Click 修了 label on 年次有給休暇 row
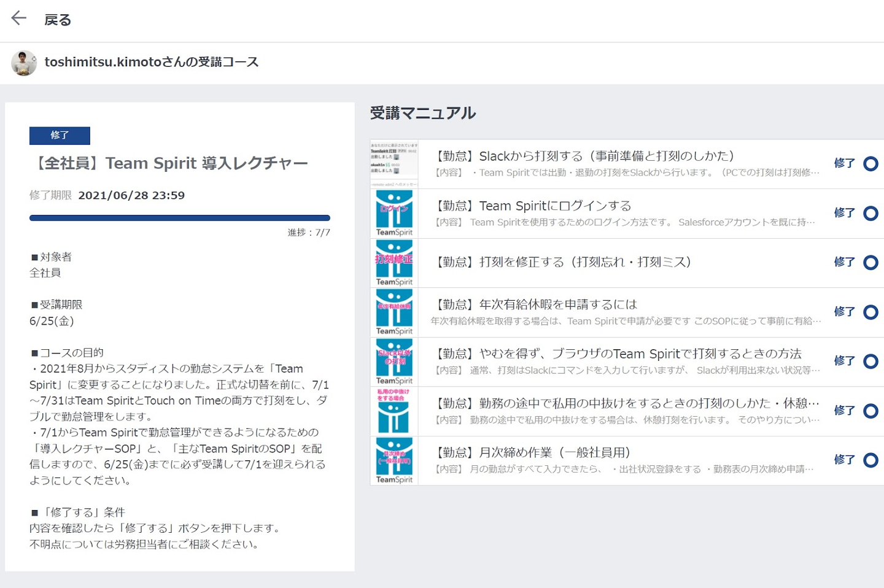Screen dimensions: 884x588 [844, 311]
